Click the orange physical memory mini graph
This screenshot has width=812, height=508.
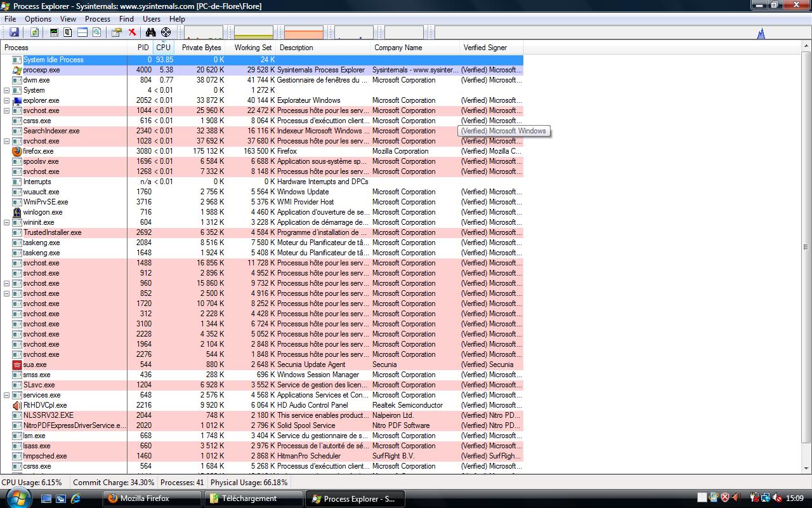point(304,32)
